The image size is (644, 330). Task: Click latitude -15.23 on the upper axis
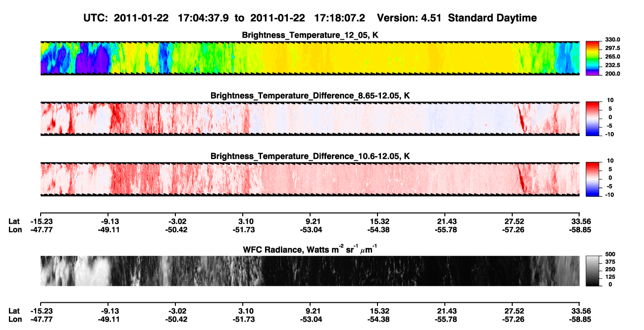pyautogui.click(x=42, y=221)
